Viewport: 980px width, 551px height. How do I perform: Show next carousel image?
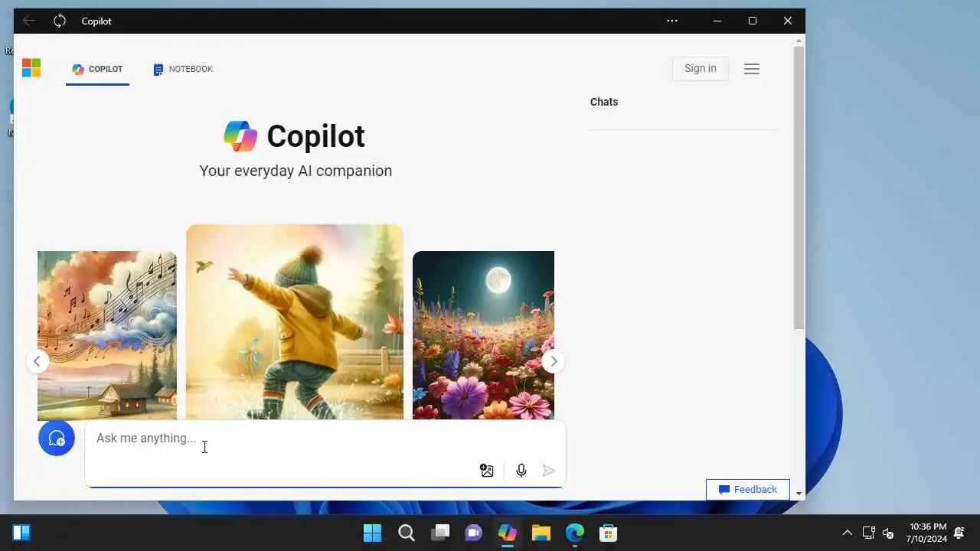pos(553,361)
